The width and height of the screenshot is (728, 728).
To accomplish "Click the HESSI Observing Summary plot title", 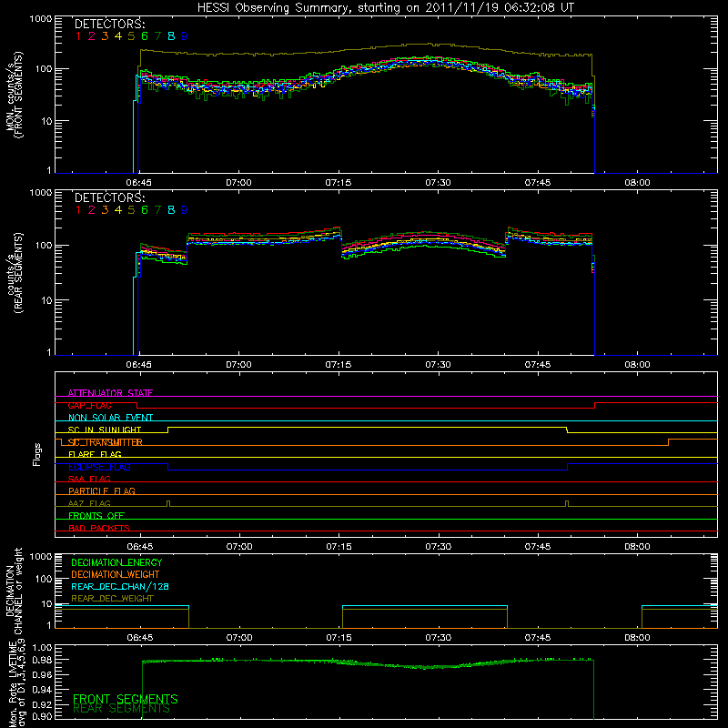I will 385,8.
